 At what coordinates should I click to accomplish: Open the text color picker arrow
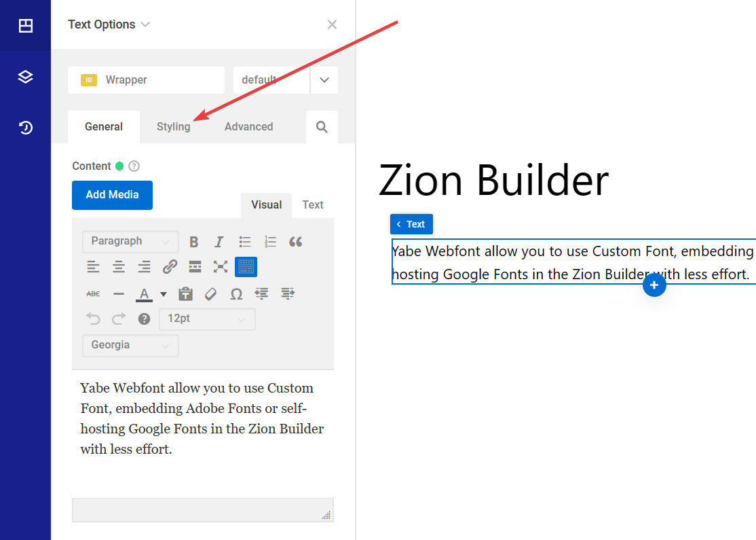pos(164,294)
